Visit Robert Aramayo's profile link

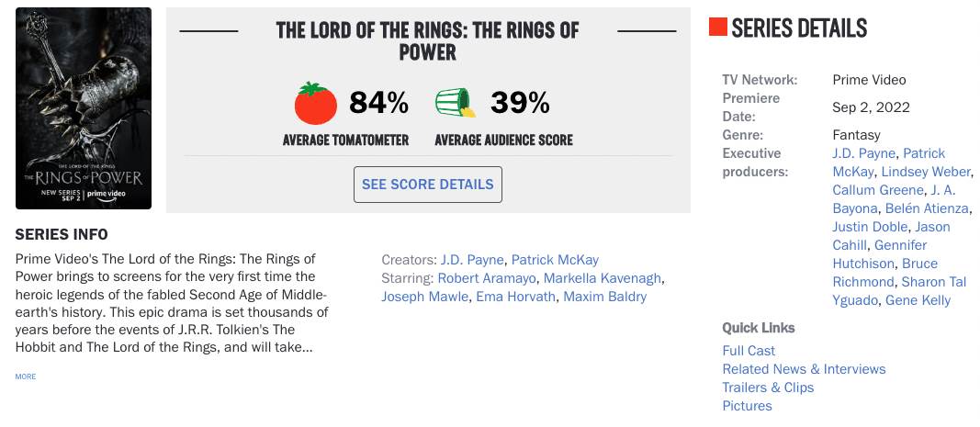(x=487, y=278)
